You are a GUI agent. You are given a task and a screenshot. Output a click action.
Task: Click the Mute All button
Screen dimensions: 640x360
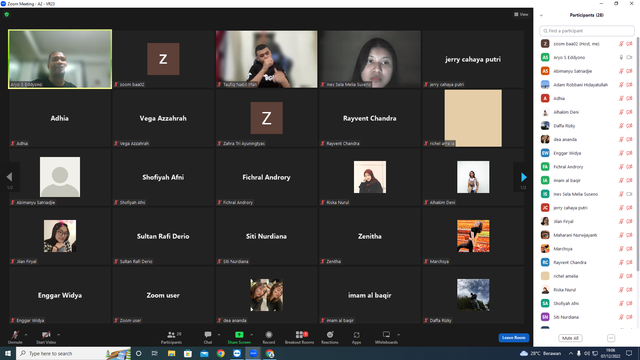point(570,338)
